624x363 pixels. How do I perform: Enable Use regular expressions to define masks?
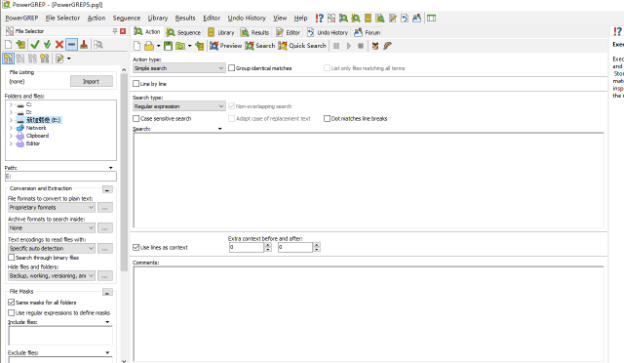pyautogui.click(x=12, y=312)
